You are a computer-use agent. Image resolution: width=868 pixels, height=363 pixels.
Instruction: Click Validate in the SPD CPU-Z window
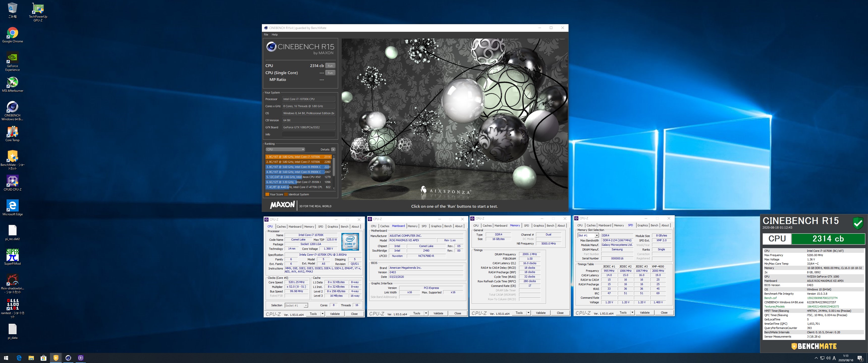point(645,313)
